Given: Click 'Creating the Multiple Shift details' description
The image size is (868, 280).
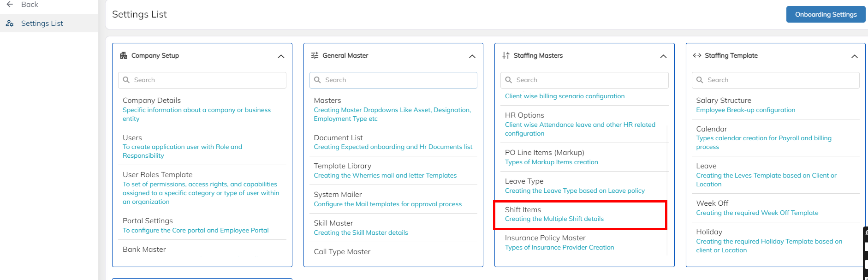Looking at the screenshot, I should point(554,219).
